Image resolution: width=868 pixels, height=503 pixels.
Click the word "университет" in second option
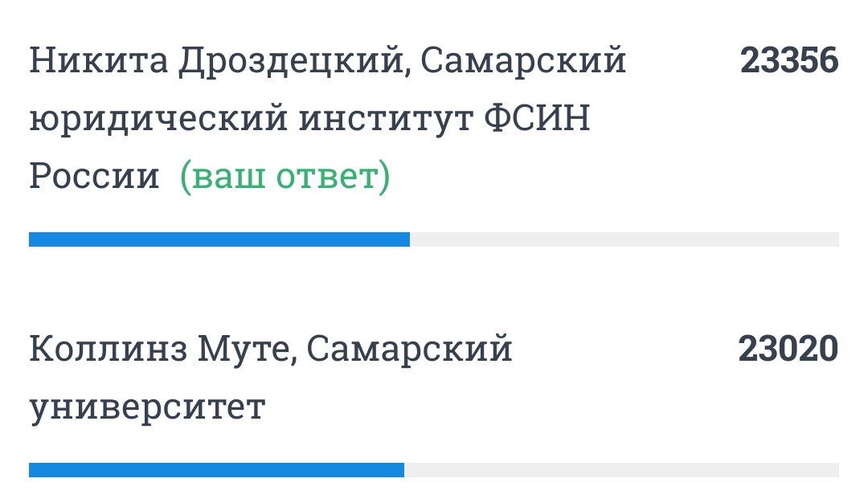(x=147, y=408)
